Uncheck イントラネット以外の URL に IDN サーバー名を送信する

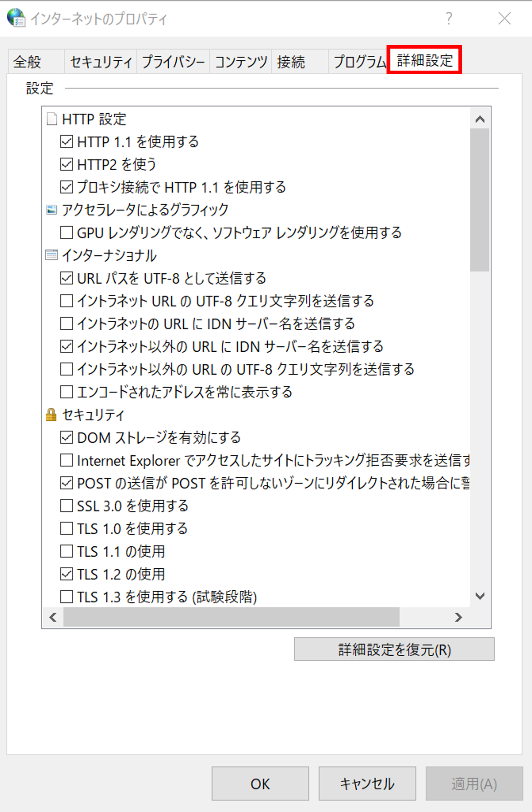click(67, 346)
